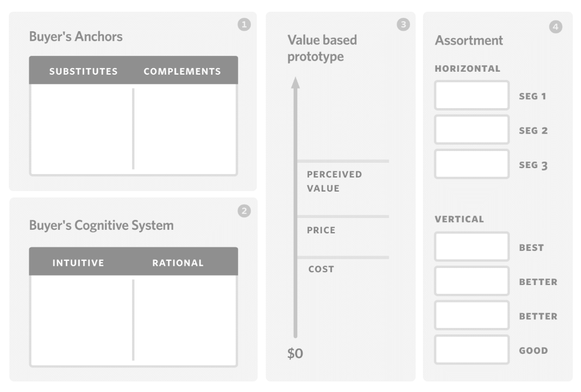Viewport: 581px width, 392px height.
Task: Click the PRICE level line
Action: (x=343, y=216)
